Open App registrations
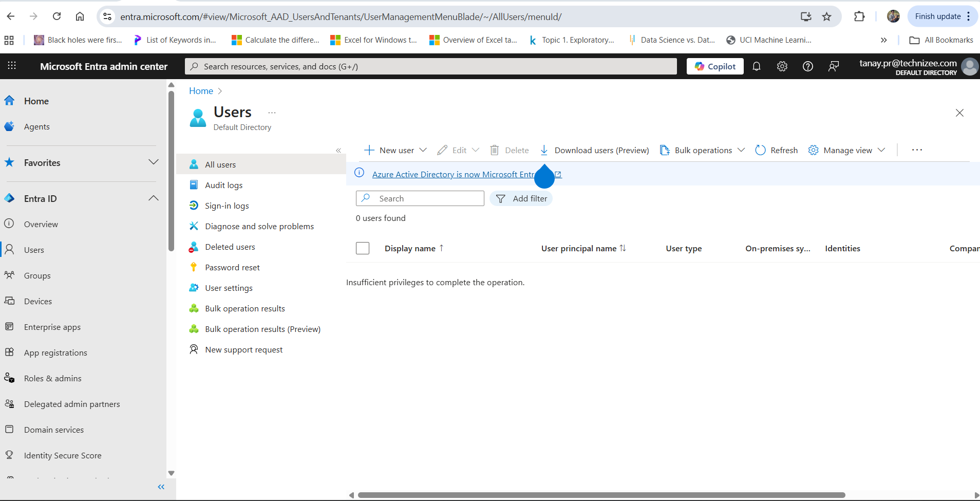 (x=55, y=352)
